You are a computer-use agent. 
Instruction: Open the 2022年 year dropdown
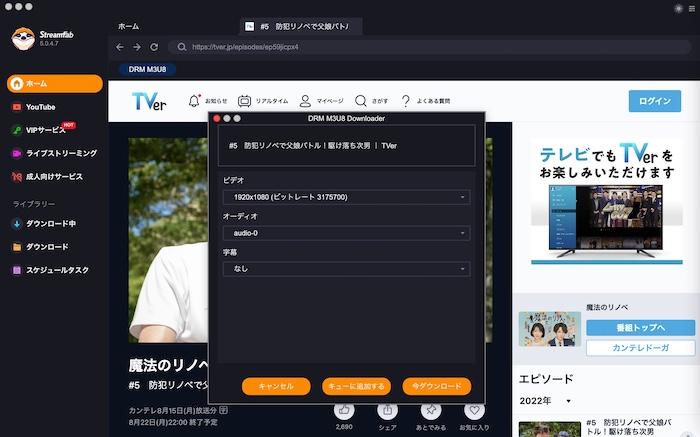545,401
